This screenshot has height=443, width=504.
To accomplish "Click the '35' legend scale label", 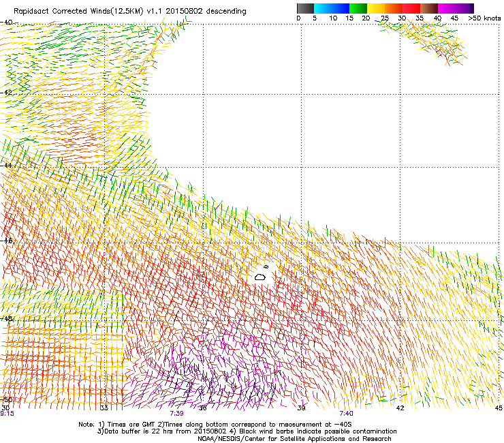I will pos(420,18).
